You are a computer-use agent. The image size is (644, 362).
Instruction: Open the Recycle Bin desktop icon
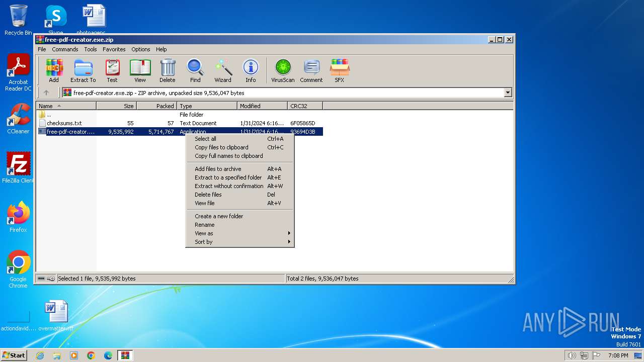coord(18,20)
